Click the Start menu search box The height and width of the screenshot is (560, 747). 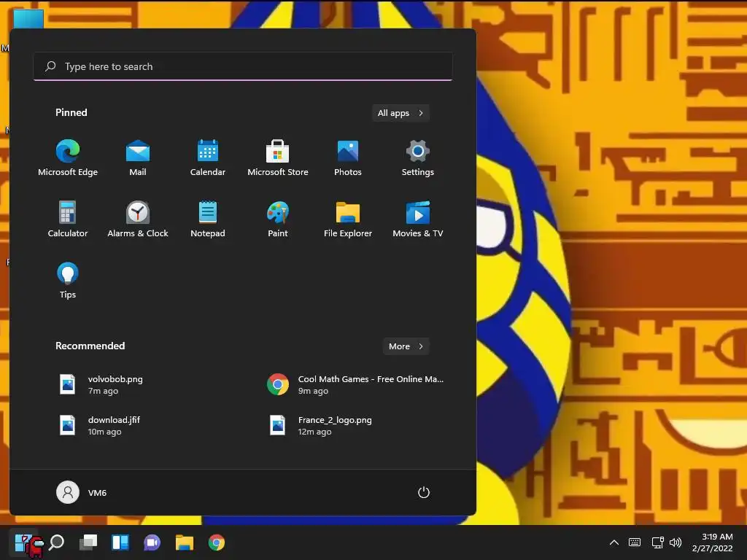click(x=243, y=66)
